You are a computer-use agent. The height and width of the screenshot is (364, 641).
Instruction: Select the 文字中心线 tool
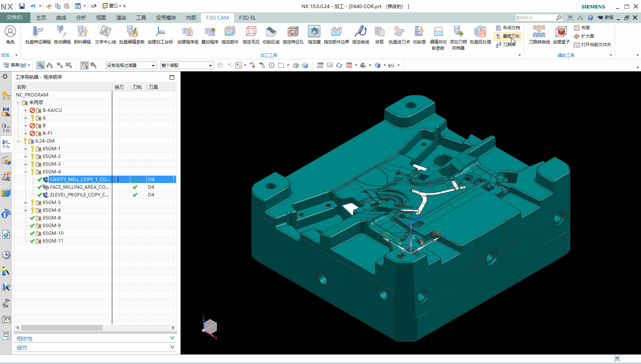tap(105, 35)
